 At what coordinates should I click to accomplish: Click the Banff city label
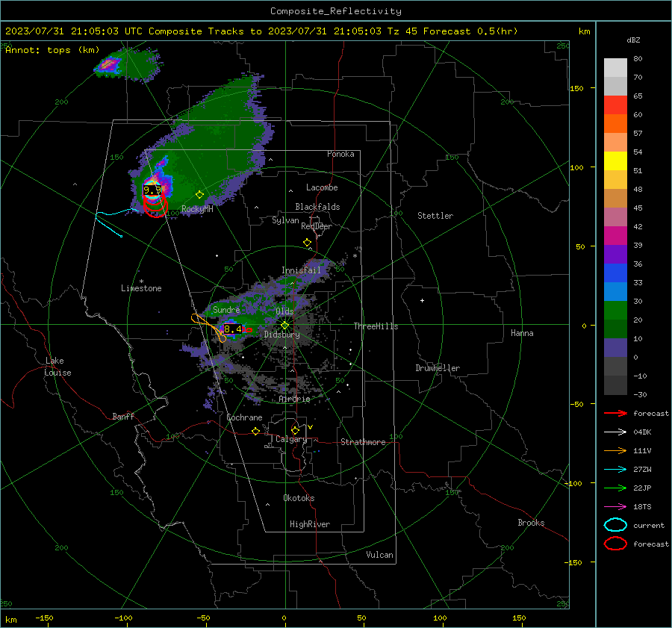click(123, 416)
